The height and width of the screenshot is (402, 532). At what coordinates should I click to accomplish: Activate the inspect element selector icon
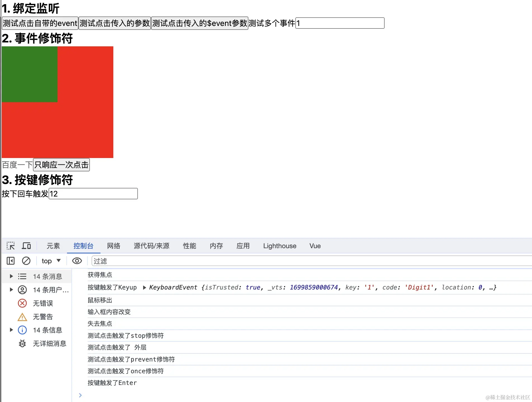(11, 246)
